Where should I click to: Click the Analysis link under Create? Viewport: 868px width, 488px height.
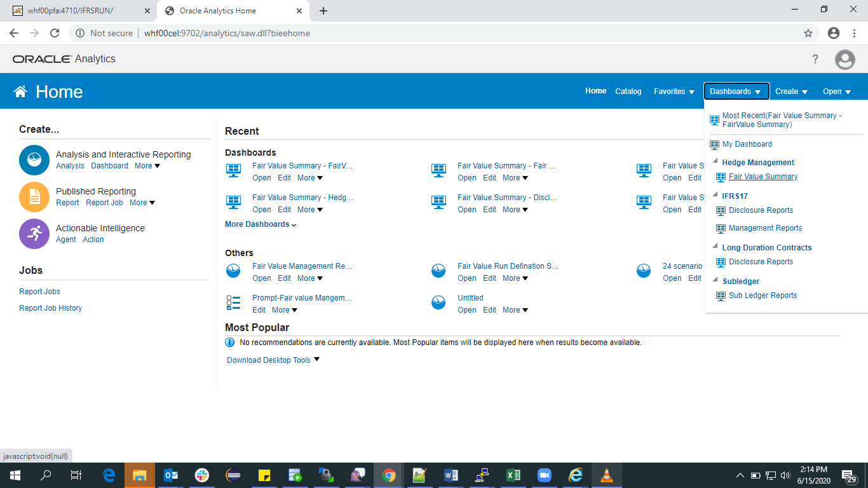coord(70,166)
